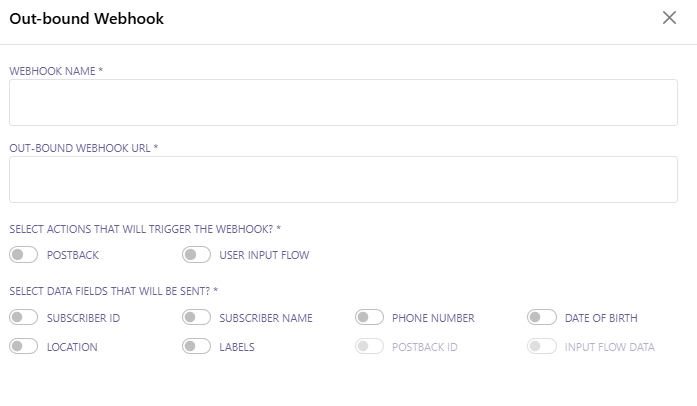Screen dimensions: 697x406
Task: Click the 'OUT-BOUND WEBHOOK URL *' label
Action: (x=83, y=148)
